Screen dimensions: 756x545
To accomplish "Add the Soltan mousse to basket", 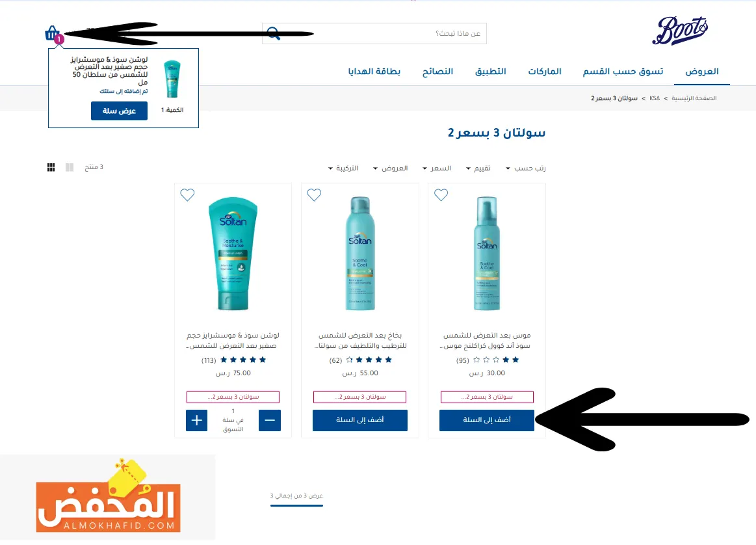I will (x=486, y=420).
